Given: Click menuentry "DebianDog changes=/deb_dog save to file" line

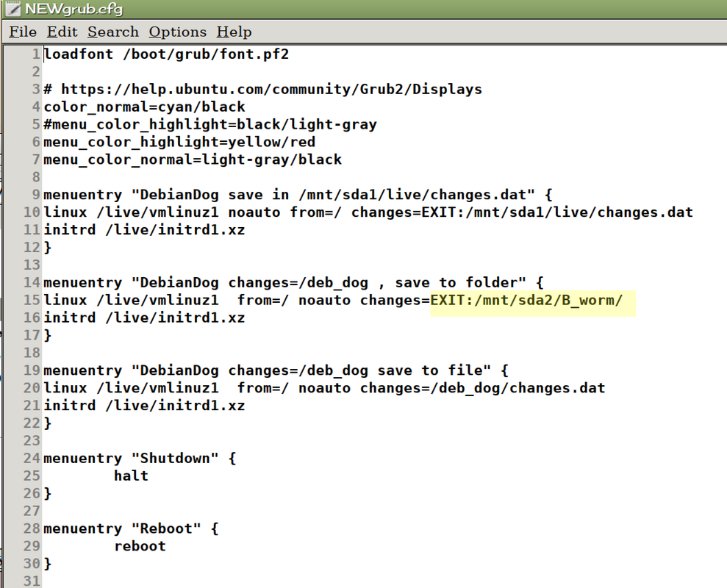Looking at the screenshot, I should pyautogui.click(x=276, y=370).
